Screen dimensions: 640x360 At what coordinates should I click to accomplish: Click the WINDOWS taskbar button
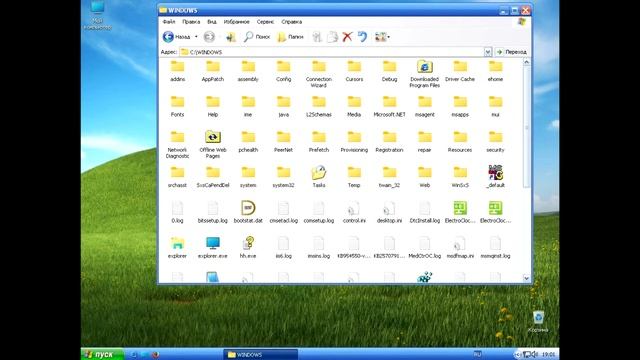[260, 354]
